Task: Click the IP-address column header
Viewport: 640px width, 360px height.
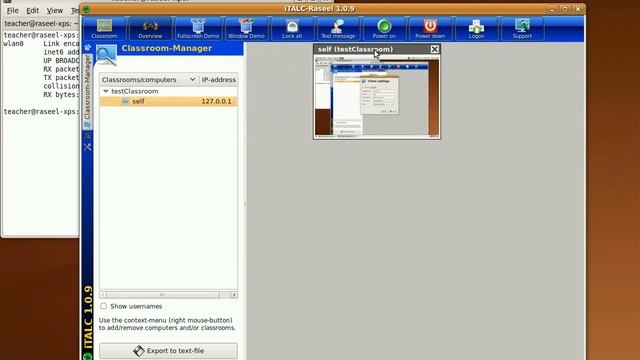Action: tap(218, 80)
